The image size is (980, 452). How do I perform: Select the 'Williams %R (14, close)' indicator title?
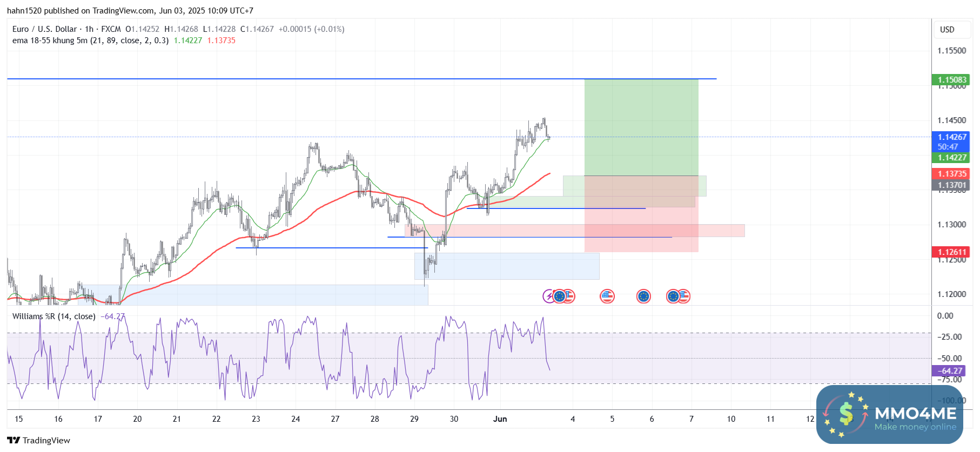pyautogui.click(x=54, y=316)
